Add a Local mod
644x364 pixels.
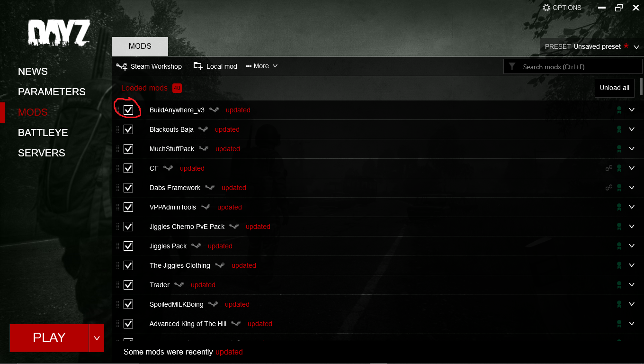point(215,66)
